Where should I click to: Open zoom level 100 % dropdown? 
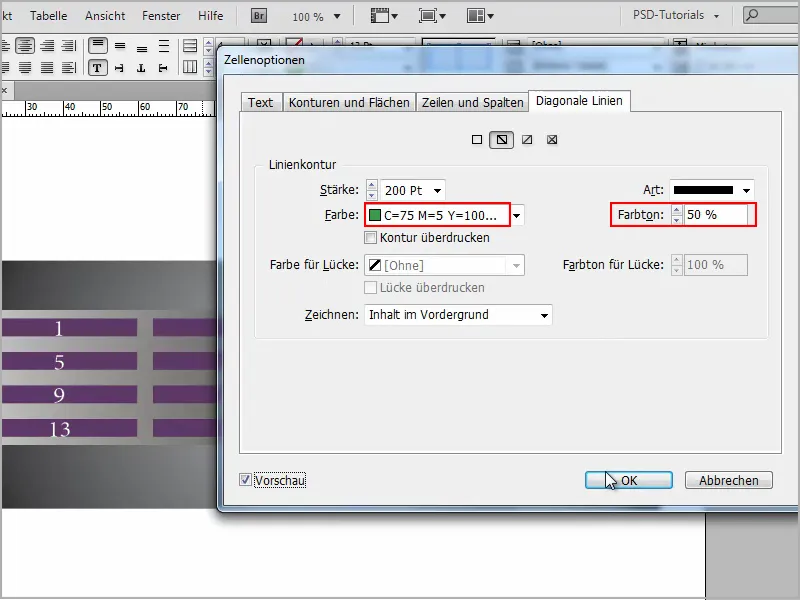point(337,16)
